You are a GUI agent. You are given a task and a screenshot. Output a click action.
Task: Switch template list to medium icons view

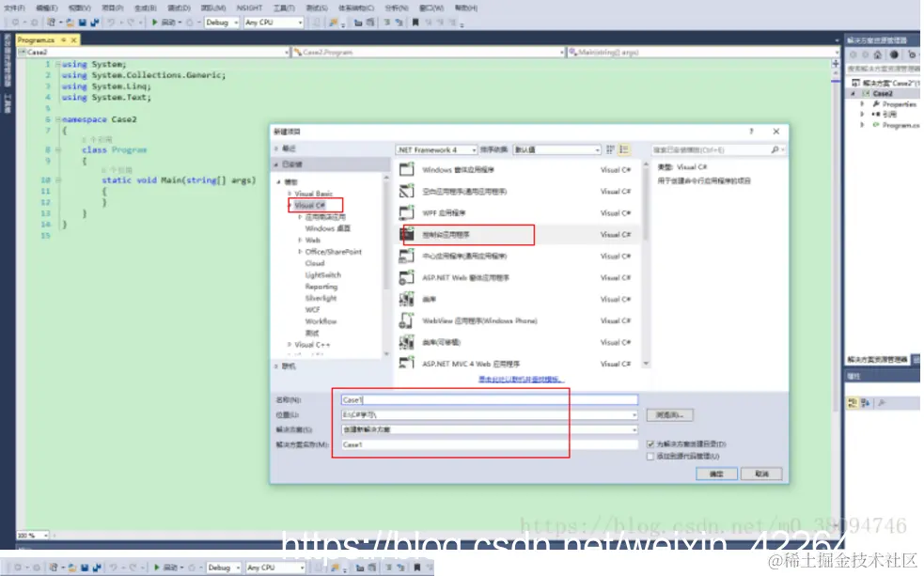(x=624, y=149)
